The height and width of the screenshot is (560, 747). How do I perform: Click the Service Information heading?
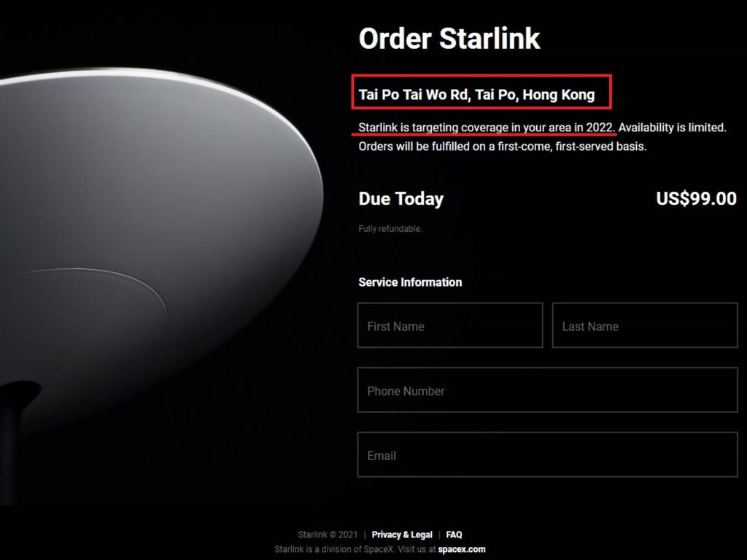tap(410, 282)
